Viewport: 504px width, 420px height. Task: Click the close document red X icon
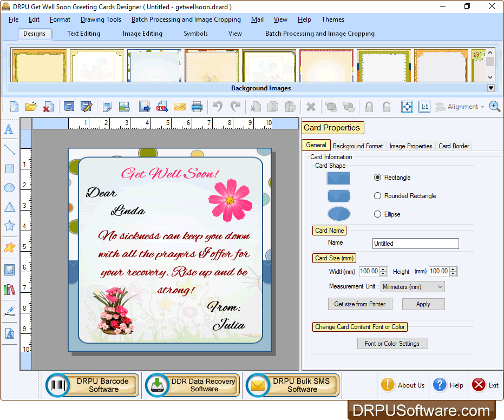click(48, 107)
